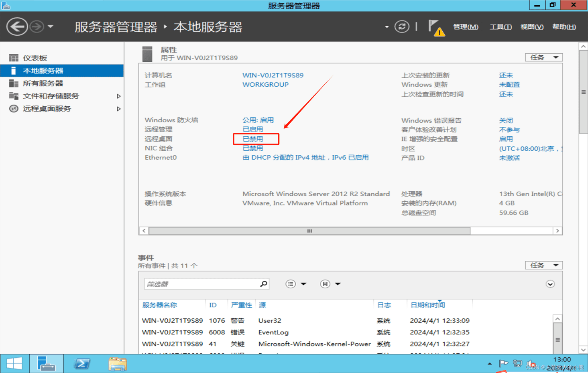Click computer name WIN-V0J2T1T9S89 link
The height and width of the screenshot is (373, 588).
273,75
